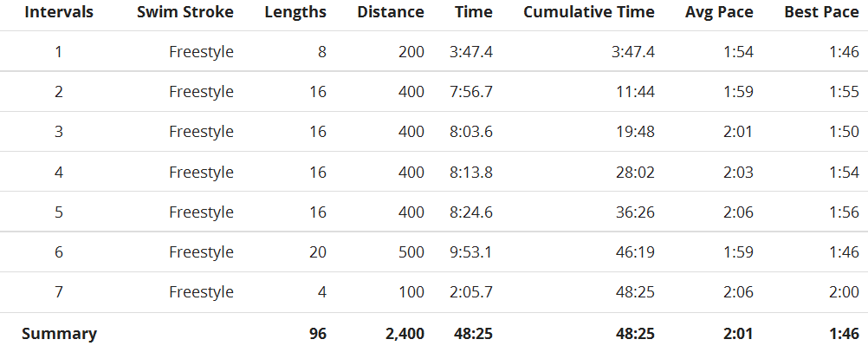Select lengths value 4 in interval 7
Image resolution: width=868 pixels, height=359 pixels.
321,292
